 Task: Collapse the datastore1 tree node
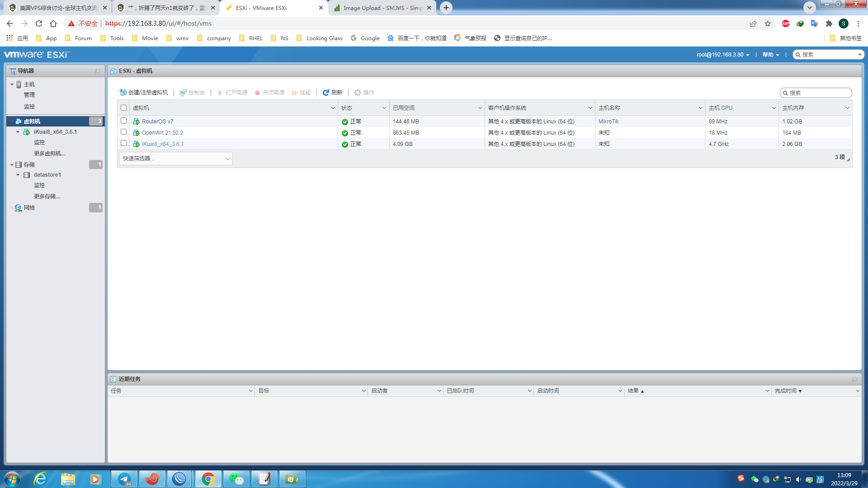pyautogui.click(x=18, y=175)
